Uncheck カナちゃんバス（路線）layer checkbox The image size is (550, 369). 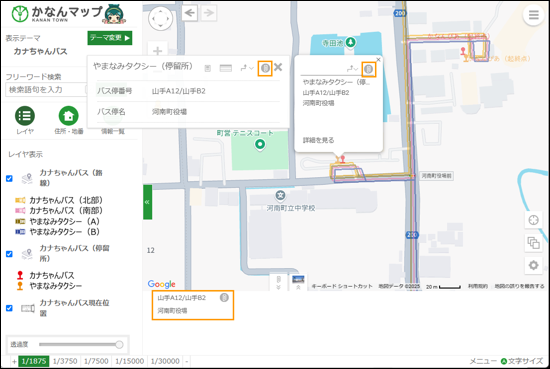click(9, 179)
